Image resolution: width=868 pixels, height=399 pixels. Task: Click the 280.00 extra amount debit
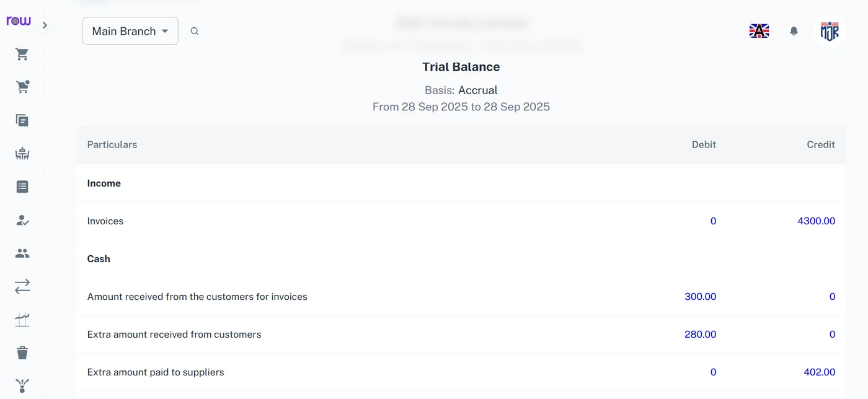(x=700, y=335)
